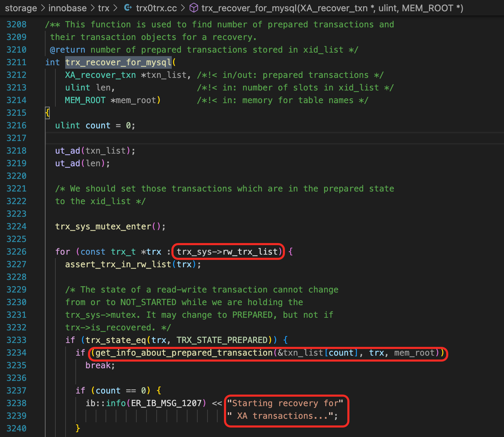Image resolution: width=504 pixels, height=437 pixels.
Task: Click the TRX_STATE_PREPARED identifier on line 3233
Action: coord(224,340)
